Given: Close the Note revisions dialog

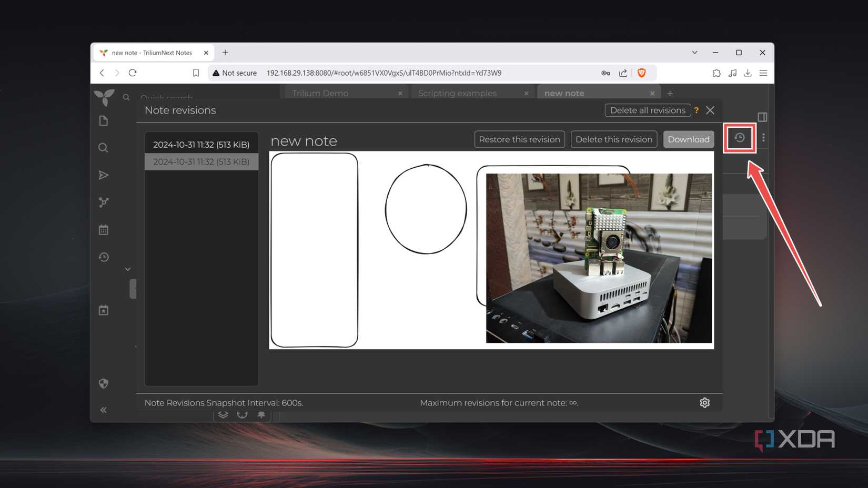Looking at the screenshot, I should (710, 110).
